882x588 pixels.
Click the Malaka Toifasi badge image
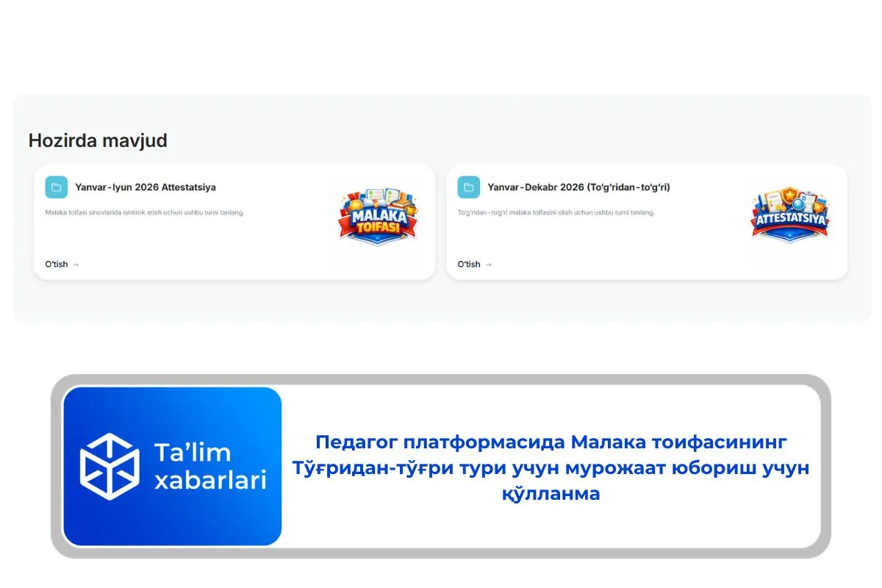377,217
